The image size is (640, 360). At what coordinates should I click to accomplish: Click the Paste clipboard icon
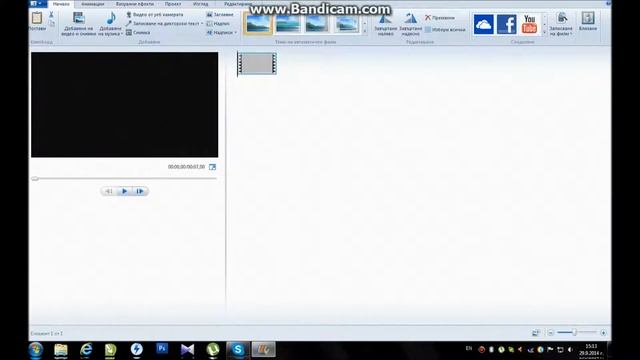[37, 18]
